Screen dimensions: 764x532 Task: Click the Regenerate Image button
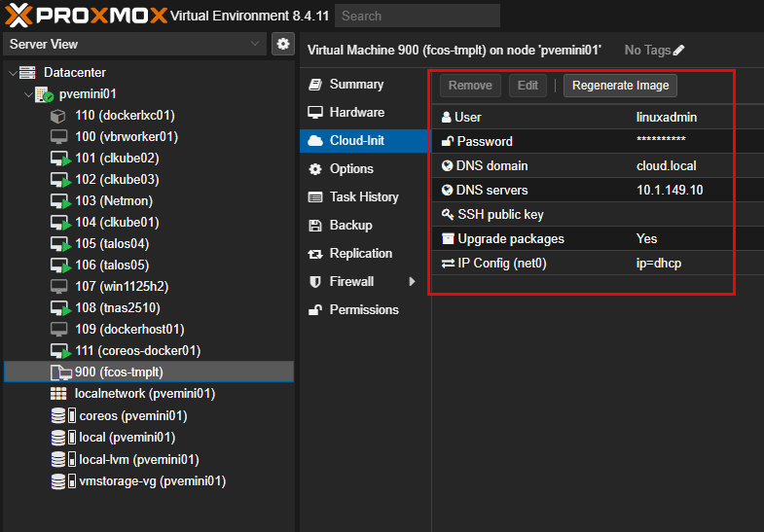620,86
